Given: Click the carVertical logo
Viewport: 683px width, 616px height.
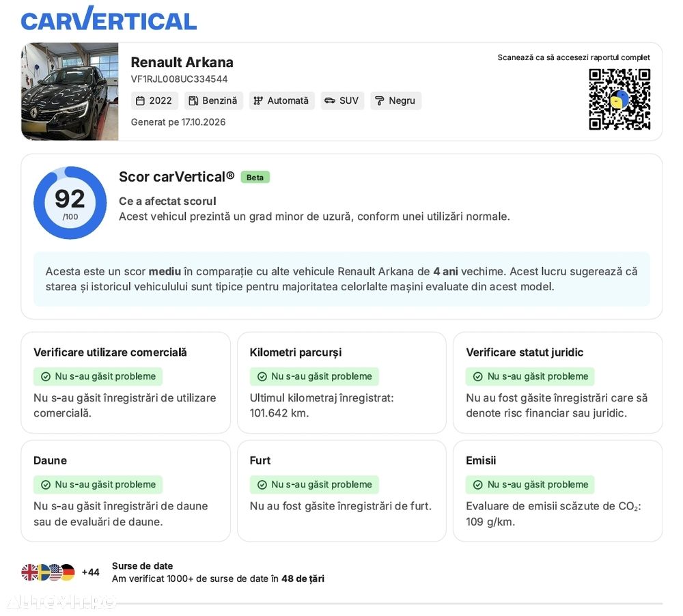Looking at the screenshot, I should (109, 19).
